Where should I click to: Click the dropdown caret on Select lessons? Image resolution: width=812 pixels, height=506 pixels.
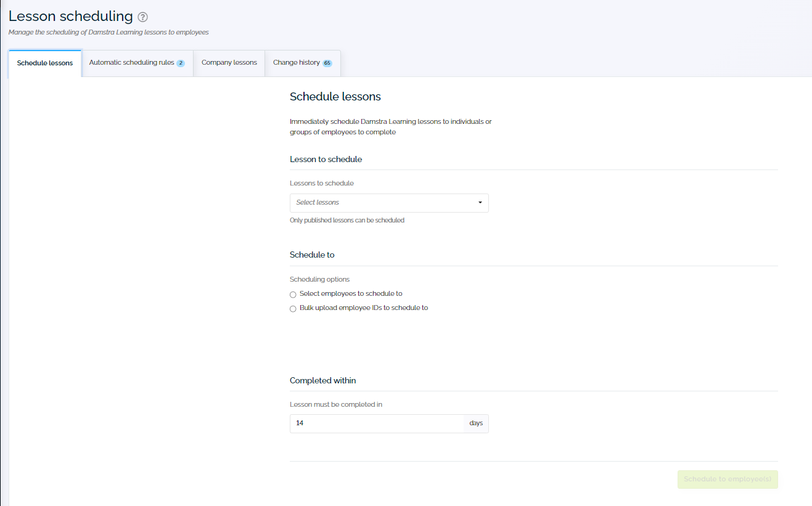click(x=480, y=202)
